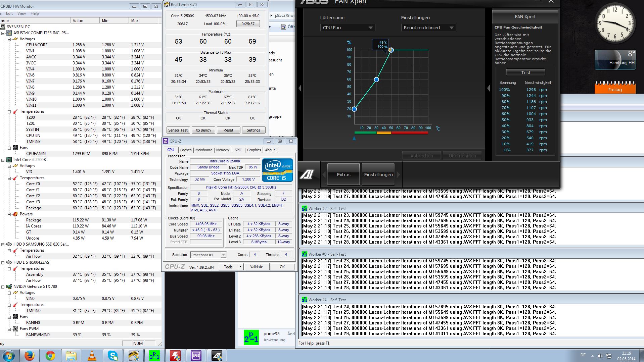Click the ASUS AI Suite logo button
644x362 pixels.
point(307,174)
